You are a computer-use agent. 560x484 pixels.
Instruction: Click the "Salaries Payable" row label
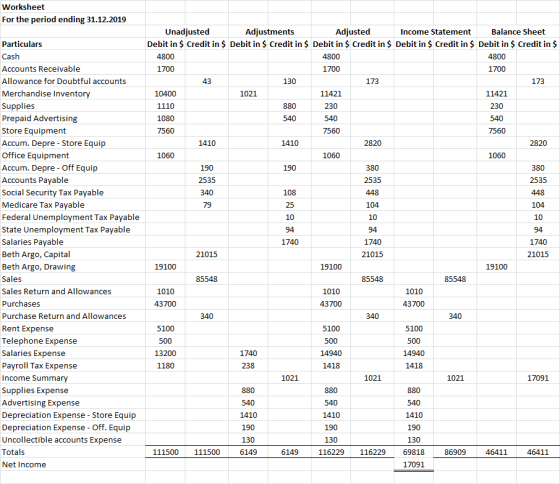[x=32, y=242]
